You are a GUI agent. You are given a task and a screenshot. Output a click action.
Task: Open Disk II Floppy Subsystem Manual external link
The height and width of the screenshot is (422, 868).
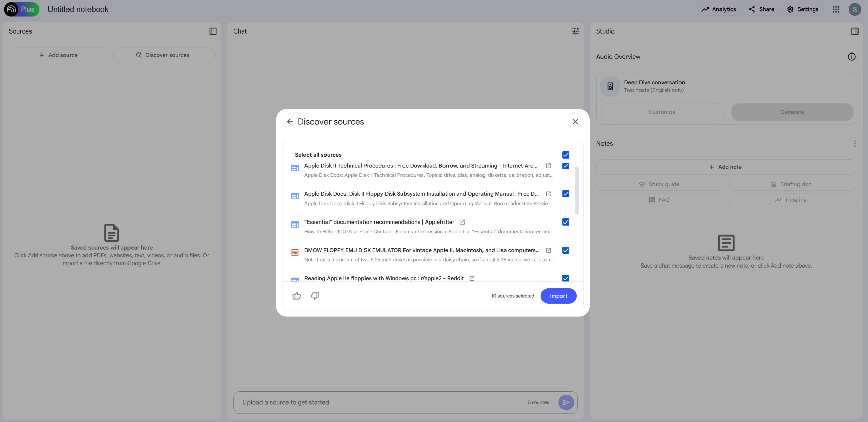pos(548,194)
